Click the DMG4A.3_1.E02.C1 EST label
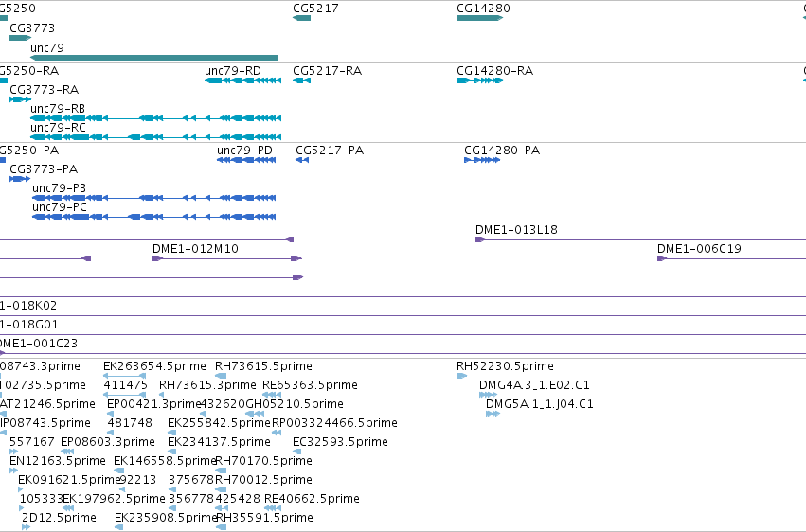This screenshot has height=532, width=806. (534, 385)
